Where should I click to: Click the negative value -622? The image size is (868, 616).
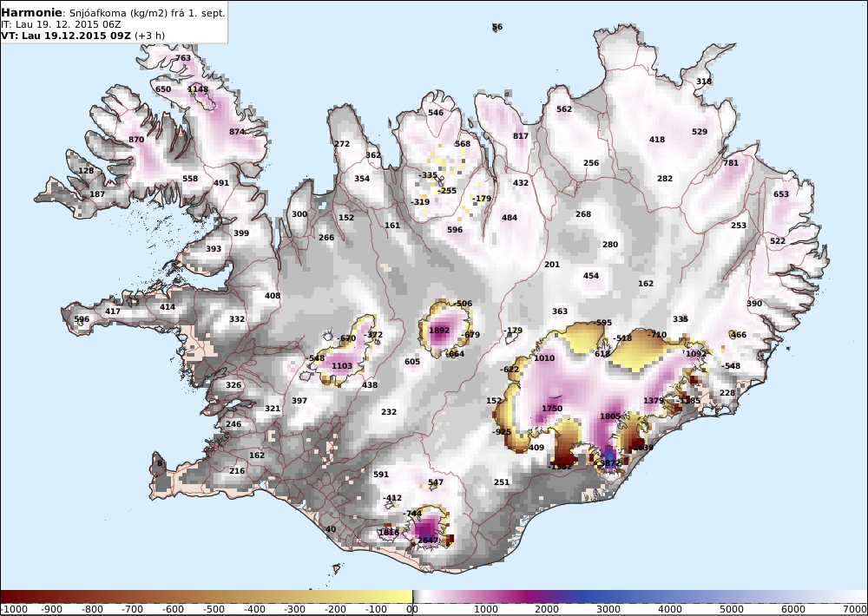510,370
